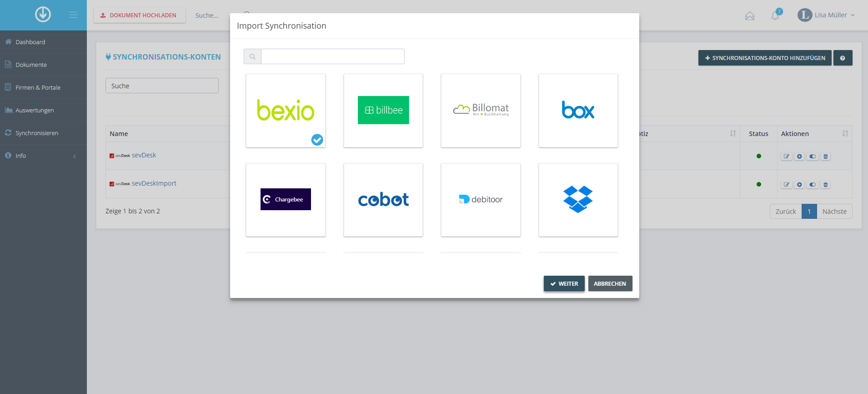
Task: Uncheck the blue checkmark on bexio
Action: pos(317,140)
